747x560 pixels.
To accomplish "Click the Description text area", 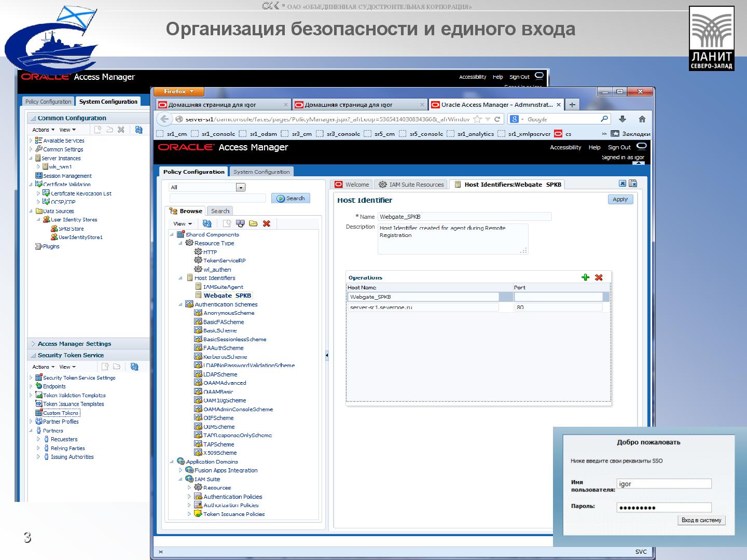I will tap(452, 239).
